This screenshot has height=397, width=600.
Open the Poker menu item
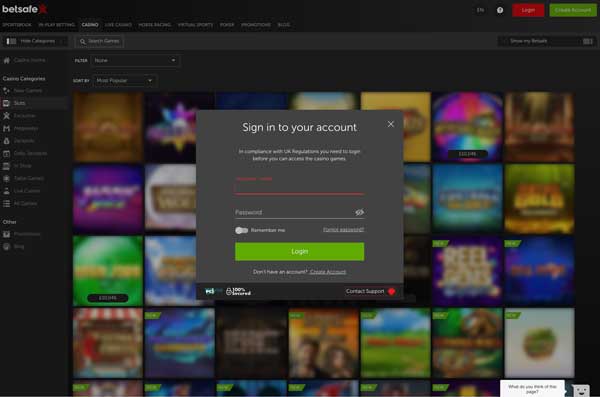(227, 25)
